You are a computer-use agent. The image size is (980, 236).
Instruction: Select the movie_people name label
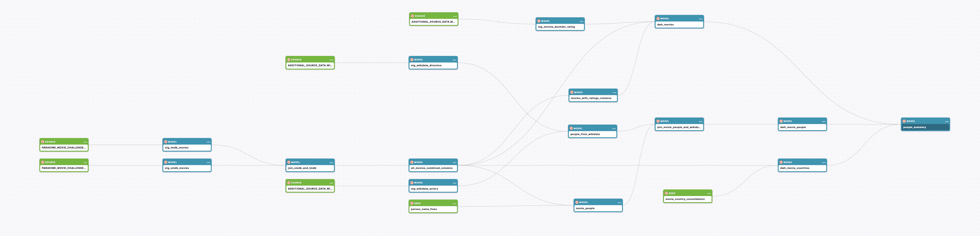click(585, 209)
